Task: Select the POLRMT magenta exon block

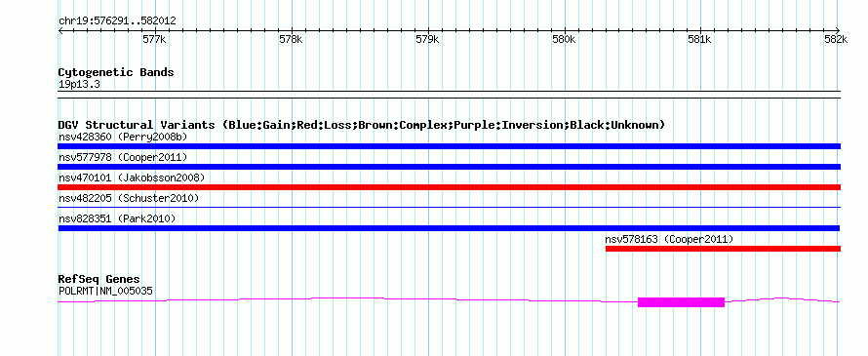Action: point(681,301)
